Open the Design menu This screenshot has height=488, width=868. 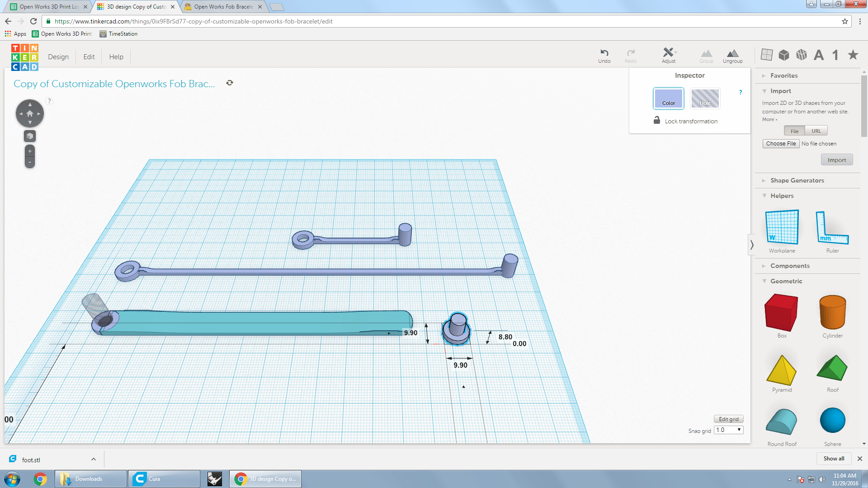pos(58,57)
